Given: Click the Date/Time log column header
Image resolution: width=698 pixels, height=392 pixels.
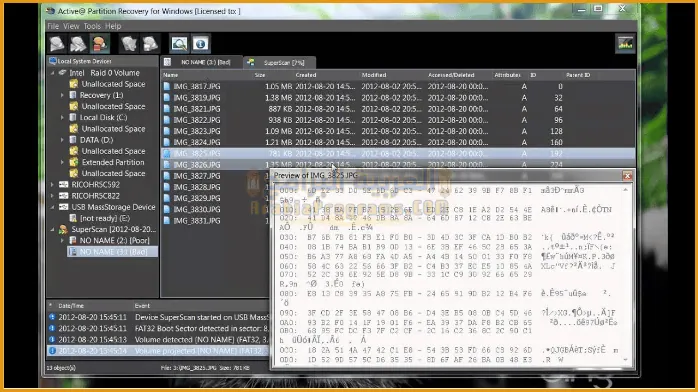Looking at the screenshot, I should tap(71, 306).
